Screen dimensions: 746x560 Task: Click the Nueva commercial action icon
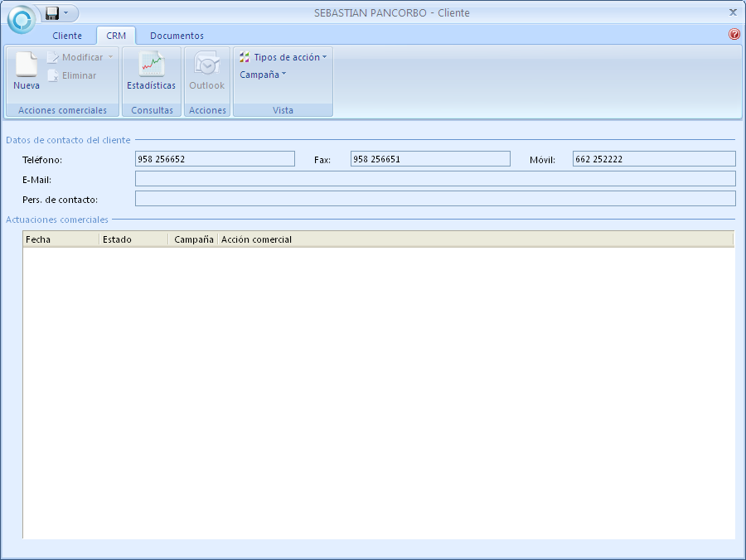tap(27, 65)
